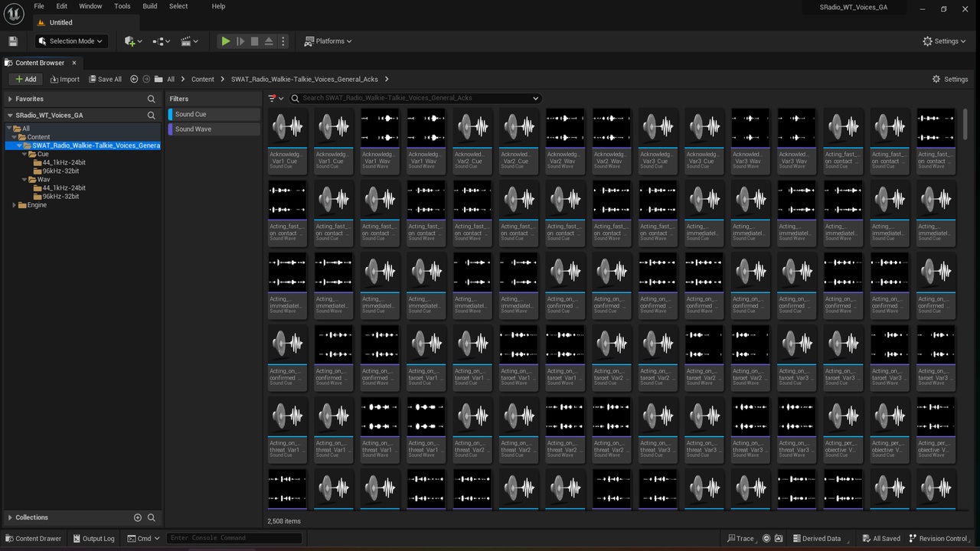980x551 pixels.
Task: Click the search icon beside SRadio_WT_Voices_GA
Action: [x=152, y=116]
